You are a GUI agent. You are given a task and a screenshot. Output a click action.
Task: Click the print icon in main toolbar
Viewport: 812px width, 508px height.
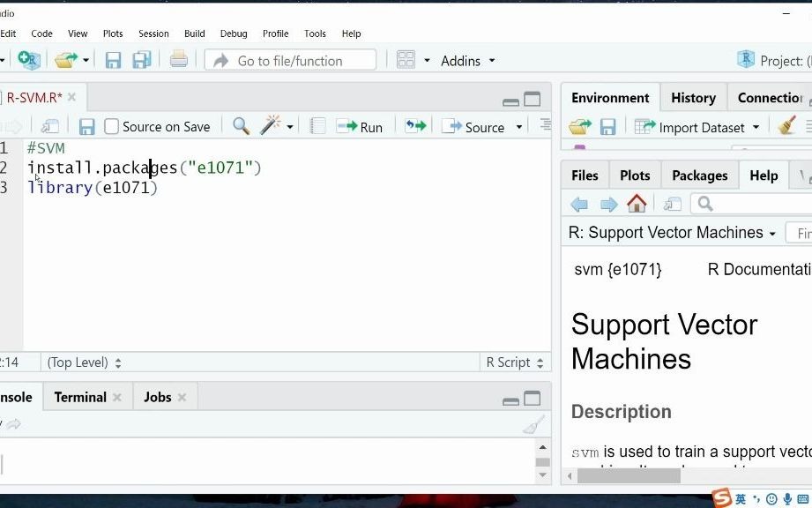click(179, 60)
